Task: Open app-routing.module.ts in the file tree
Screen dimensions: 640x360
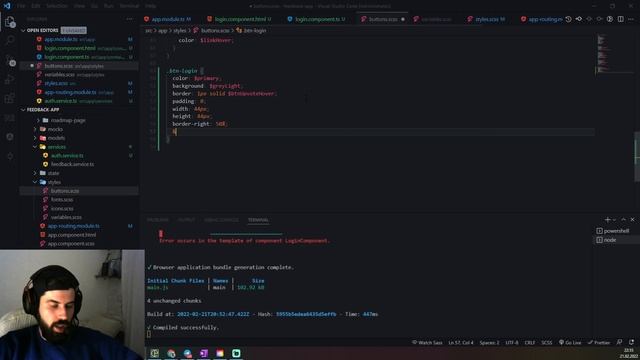Action: click(x=73, y=226)
